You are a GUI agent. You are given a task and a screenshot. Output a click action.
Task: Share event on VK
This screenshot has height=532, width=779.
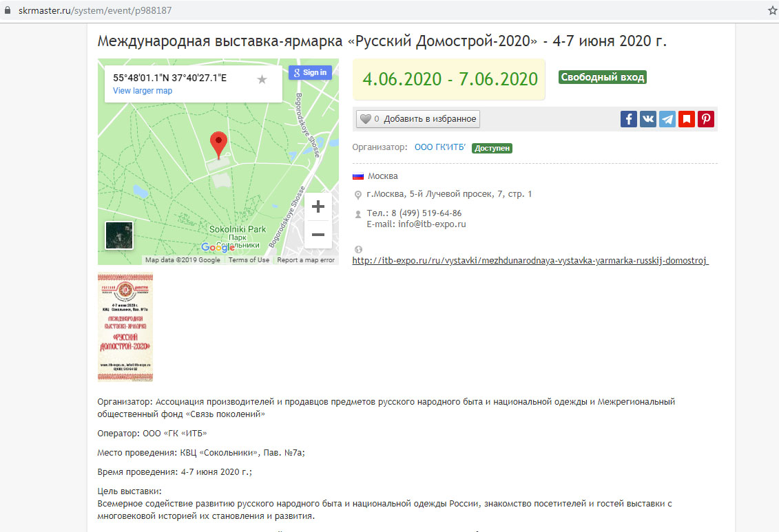point(648,119)
